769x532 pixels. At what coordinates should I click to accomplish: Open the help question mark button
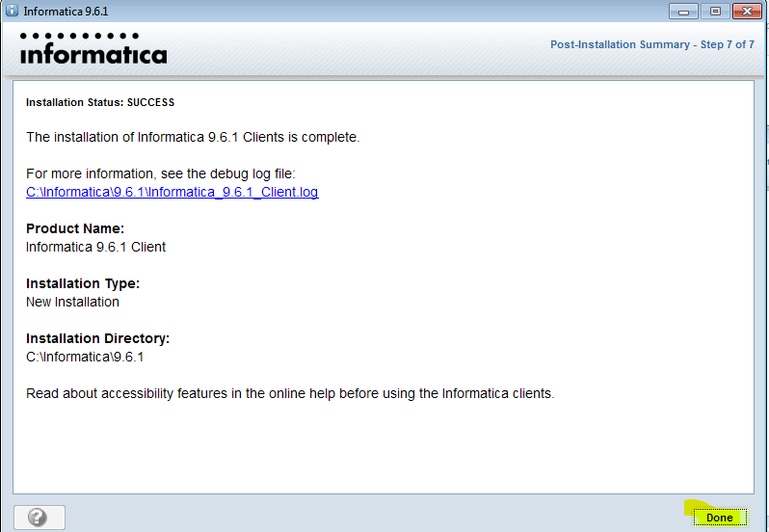40,518
